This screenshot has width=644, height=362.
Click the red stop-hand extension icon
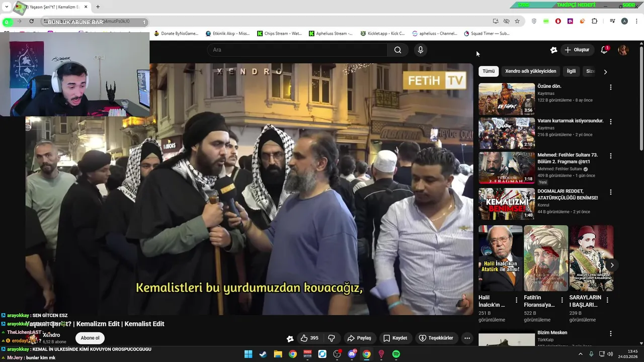558,21
